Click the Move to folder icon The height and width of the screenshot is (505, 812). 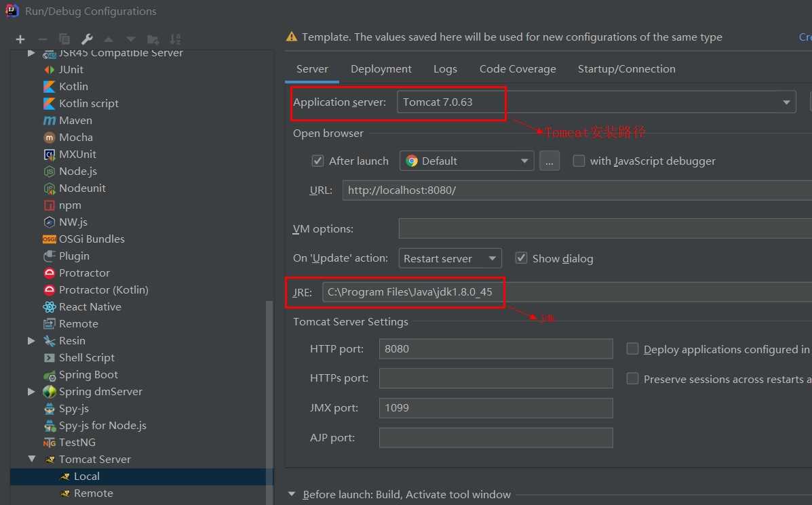click(153, 39)
